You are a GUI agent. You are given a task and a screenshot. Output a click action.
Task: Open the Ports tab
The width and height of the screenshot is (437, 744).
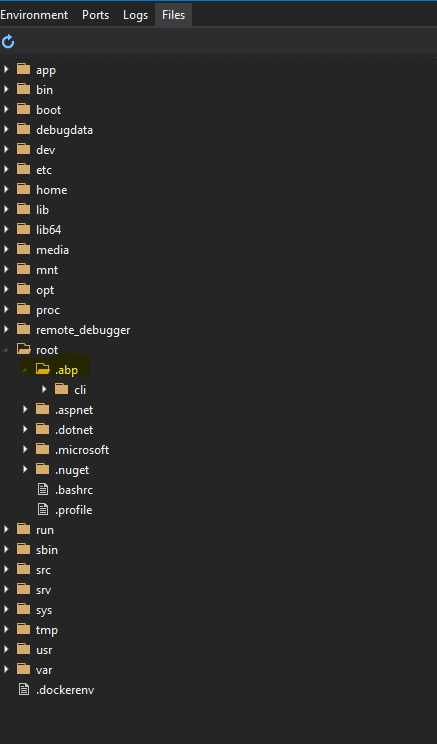[x=95, y=15]
